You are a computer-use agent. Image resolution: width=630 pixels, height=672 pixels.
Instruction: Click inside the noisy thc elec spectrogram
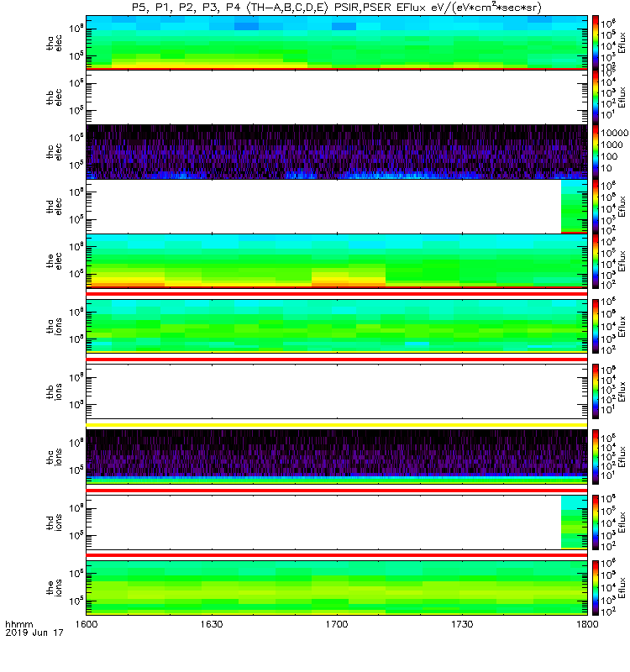pyautogui.click(x=337, y=152)
